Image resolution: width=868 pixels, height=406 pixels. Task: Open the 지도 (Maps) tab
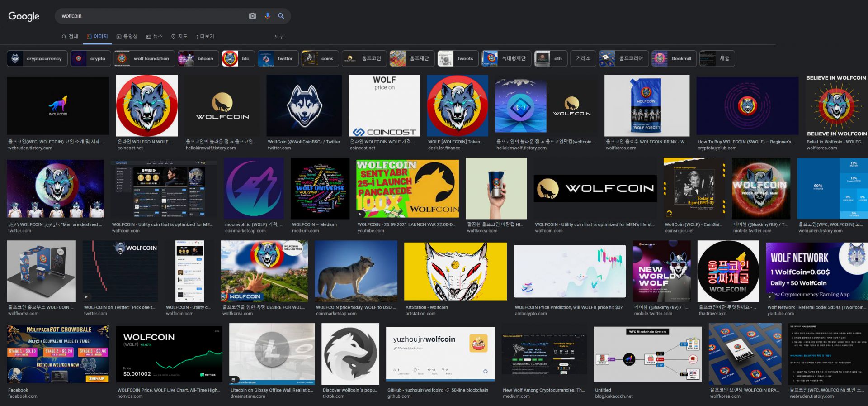coord(179,37)
